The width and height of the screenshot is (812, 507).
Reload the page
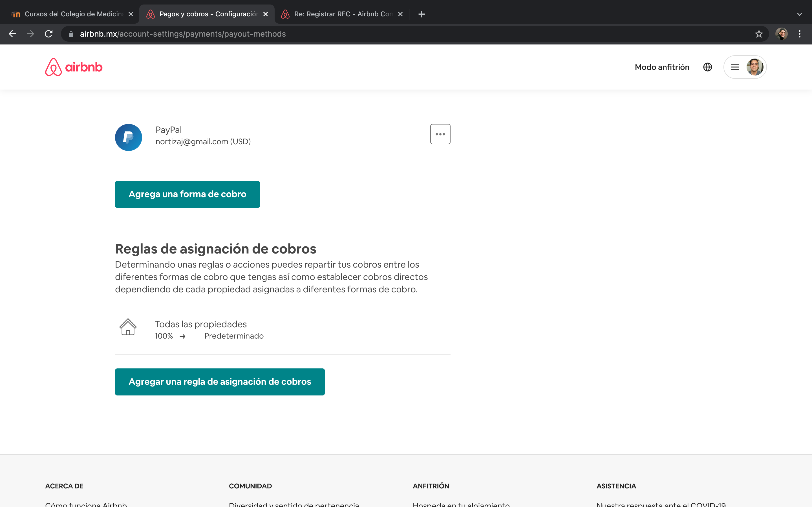[x=49, y=34]
